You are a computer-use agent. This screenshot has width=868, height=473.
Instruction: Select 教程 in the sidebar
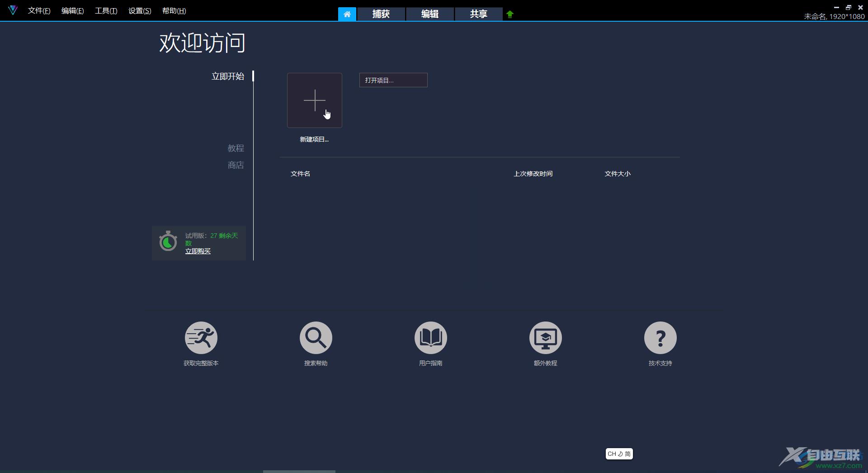236,148
